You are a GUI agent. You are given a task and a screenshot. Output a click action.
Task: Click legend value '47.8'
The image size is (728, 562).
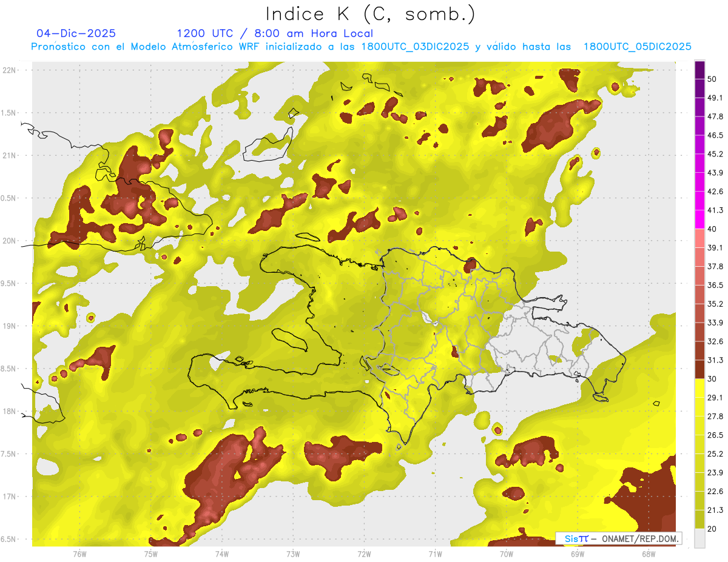pos(715,116)
